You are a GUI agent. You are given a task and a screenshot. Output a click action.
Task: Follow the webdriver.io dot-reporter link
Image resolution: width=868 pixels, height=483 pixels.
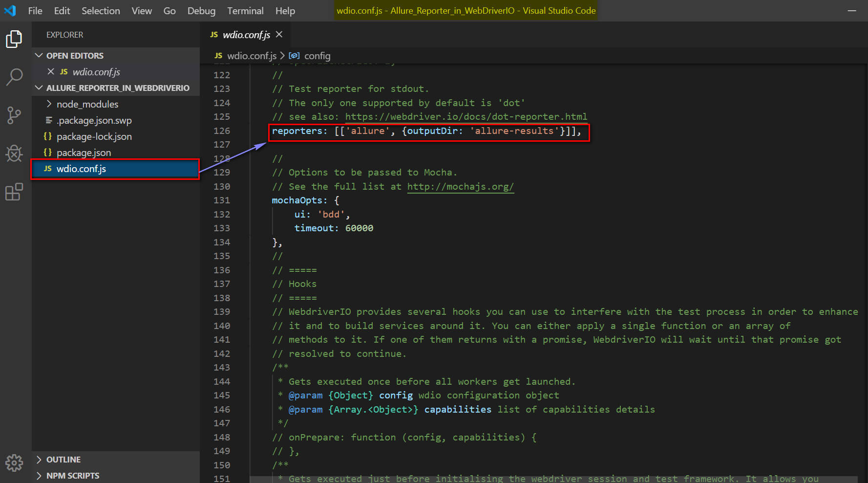click(466, 117)
